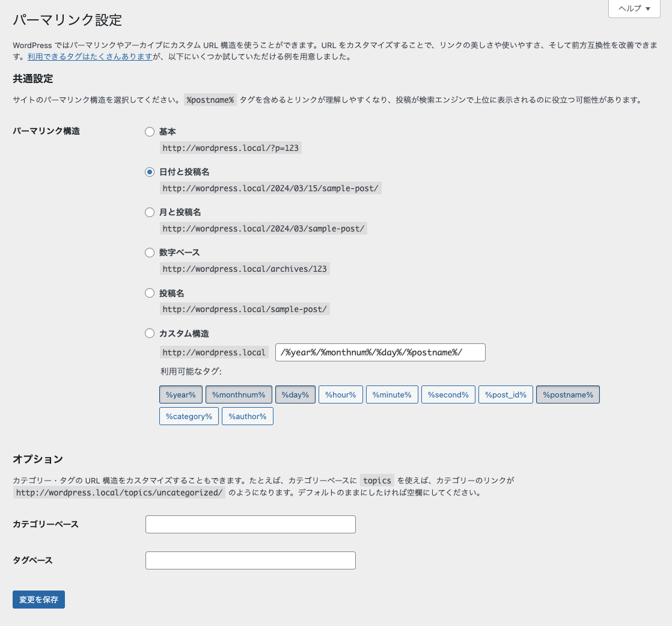Toggle the %day% tag button

coord(295,394)
